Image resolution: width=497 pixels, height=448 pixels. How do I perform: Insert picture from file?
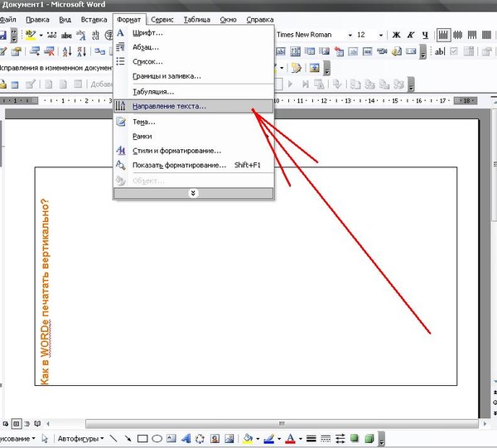(x=229, y=439)
